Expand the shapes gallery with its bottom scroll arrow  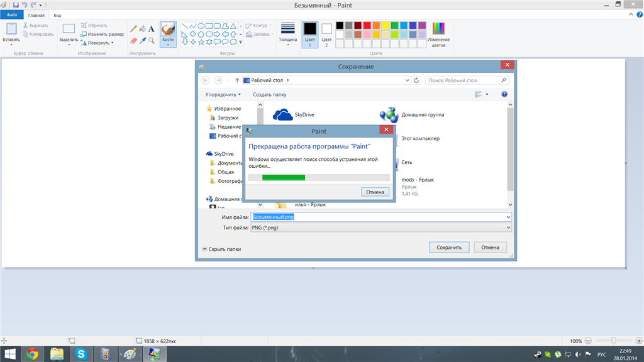pos(241,42)
